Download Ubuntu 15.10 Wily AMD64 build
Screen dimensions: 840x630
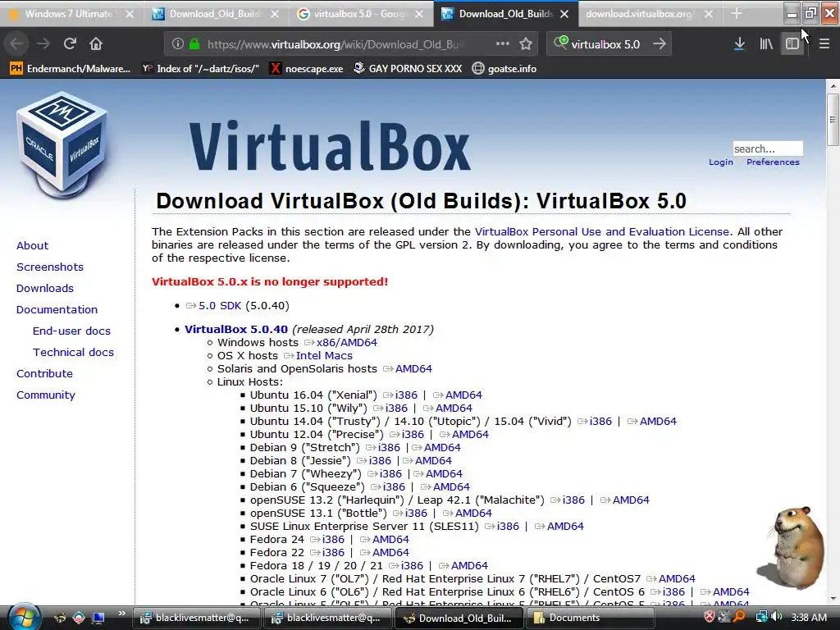454,409
